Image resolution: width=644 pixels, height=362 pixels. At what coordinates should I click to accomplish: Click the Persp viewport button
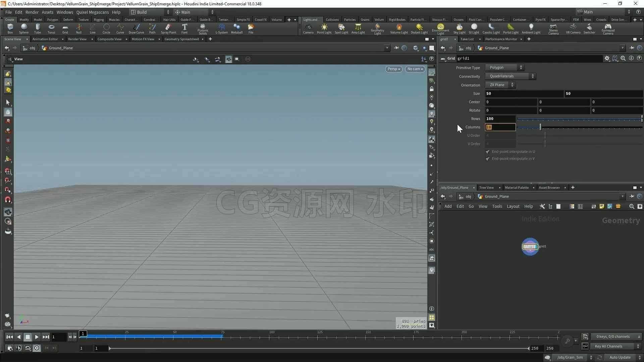tap(394, 69)
